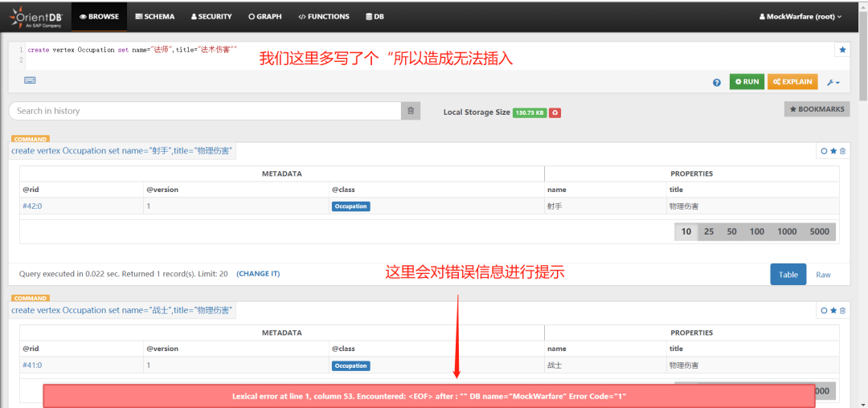Click the Search in history field
The height and width of the screenshot is (408, 868).
[x=205, y=111]
